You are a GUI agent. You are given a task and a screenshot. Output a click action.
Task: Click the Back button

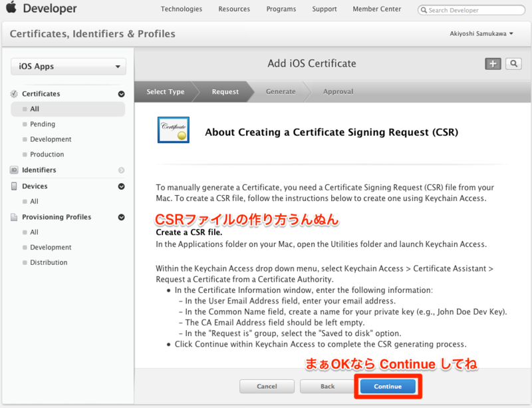(327, 386)
